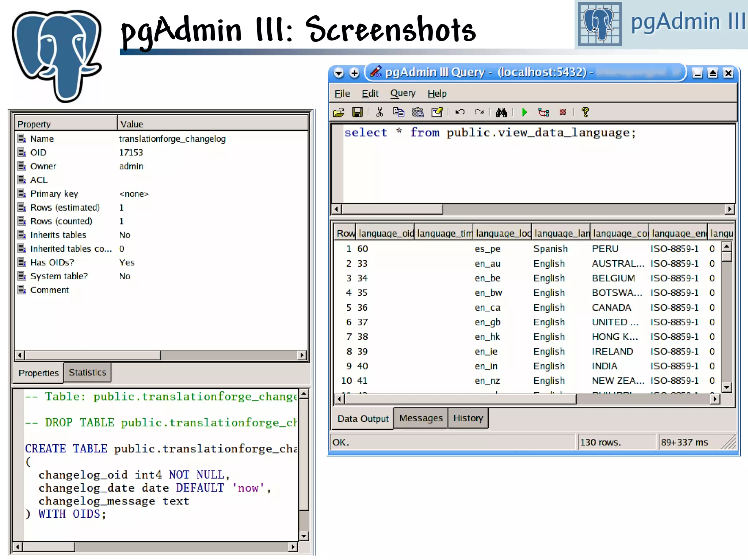This screenshot has width=748, height=560.
Task: Click the properties pane right scroll arrow
Action: (x=302, y=355)
